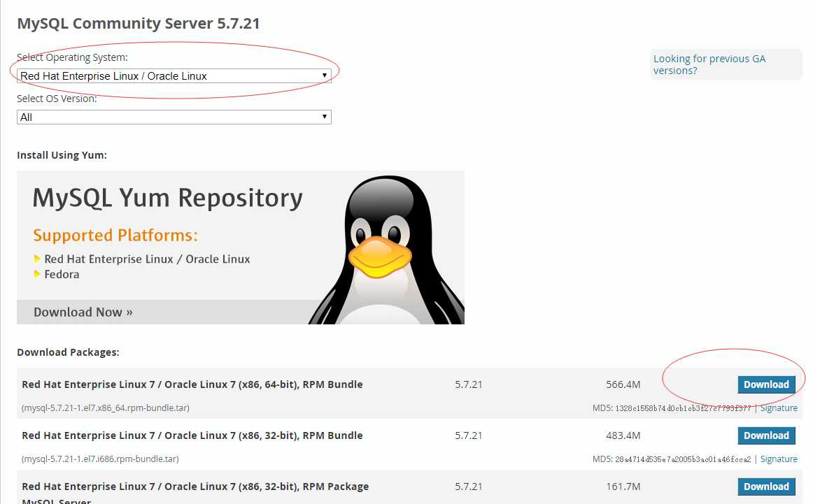Click the 161.7M file size

(623, 487)
